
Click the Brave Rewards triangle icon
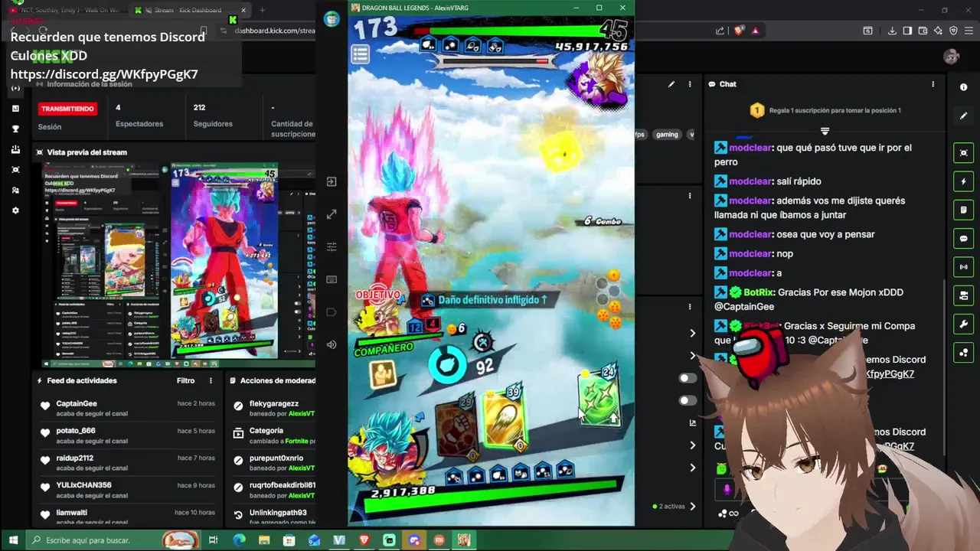click(756, 31)
